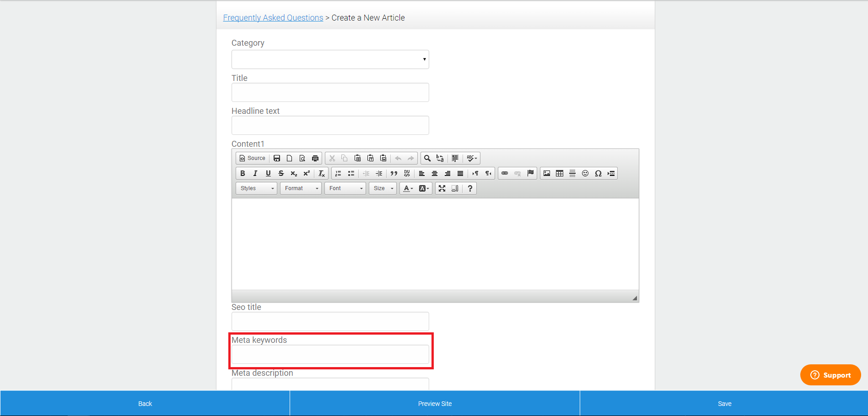The height and width of the screenshot is (416, 868).
Task: Align text right
Action: pyautogui.click(x=447, y=173)
